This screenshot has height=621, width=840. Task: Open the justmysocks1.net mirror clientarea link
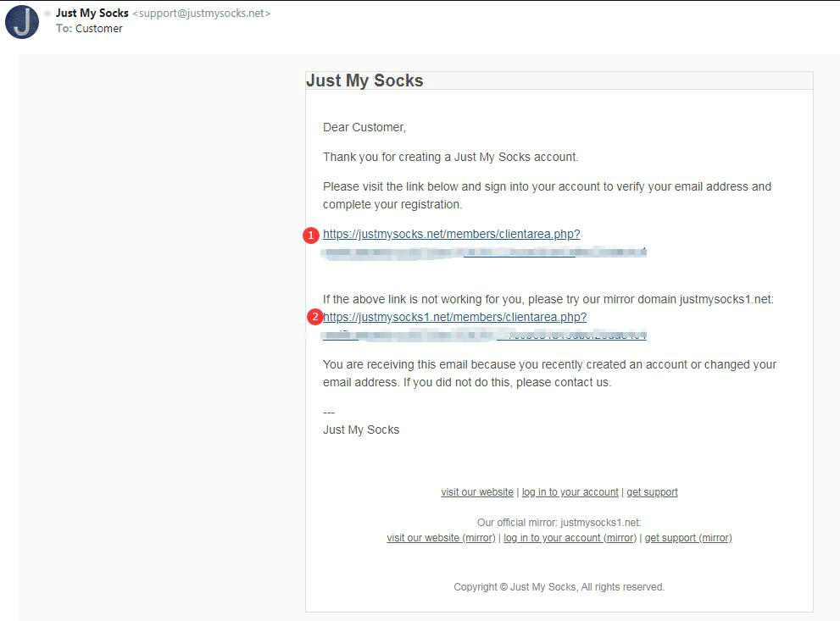[x=455, y=318]
